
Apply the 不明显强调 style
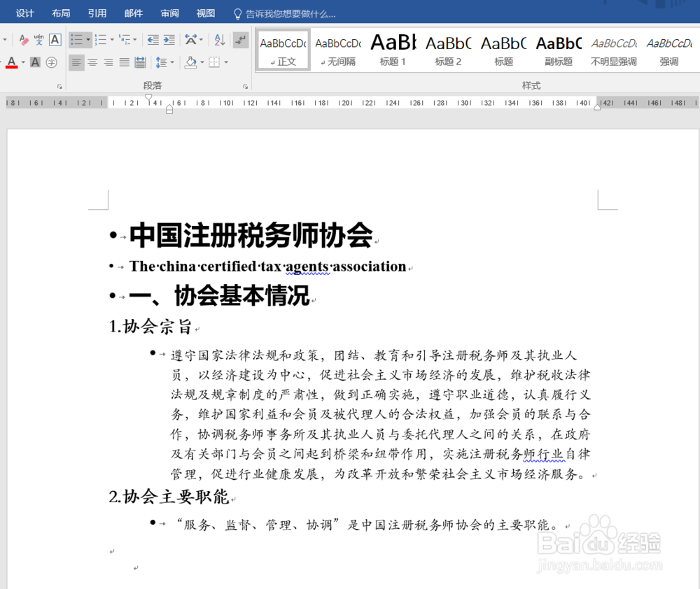coord(614,50)
